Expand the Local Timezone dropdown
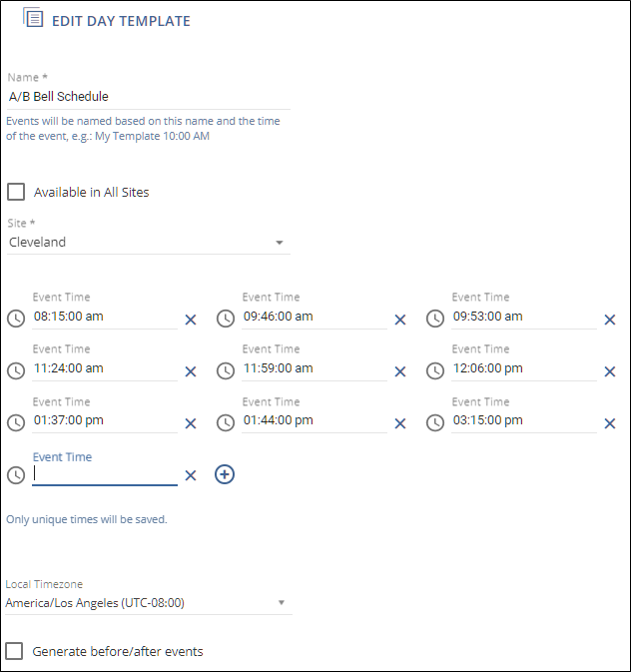This screenshot has height=672, width=631. pyautogui.click(x=147, y=602)
